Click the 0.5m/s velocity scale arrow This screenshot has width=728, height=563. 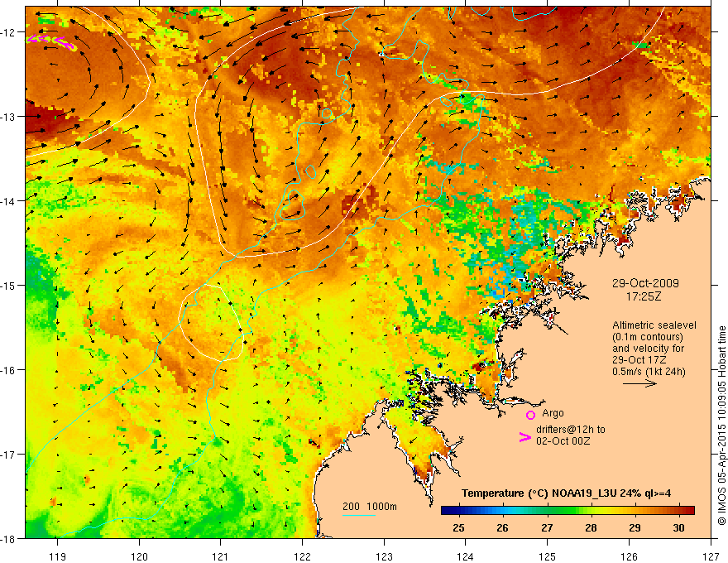tap(639, 383)
